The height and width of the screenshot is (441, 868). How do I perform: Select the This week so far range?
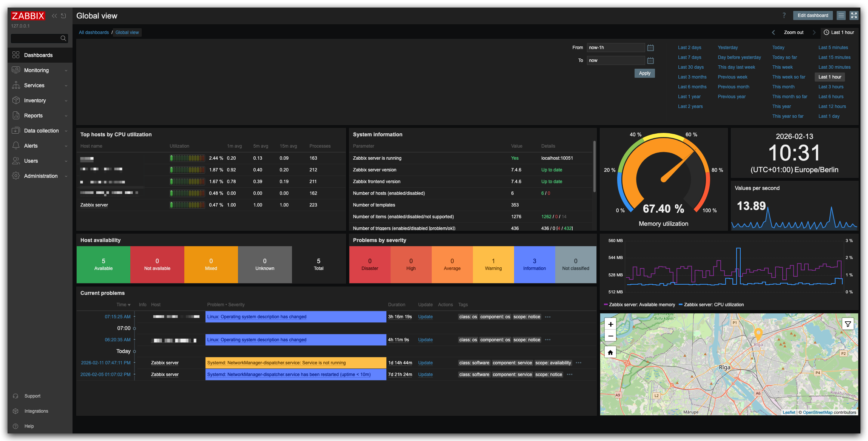point(789,77)
